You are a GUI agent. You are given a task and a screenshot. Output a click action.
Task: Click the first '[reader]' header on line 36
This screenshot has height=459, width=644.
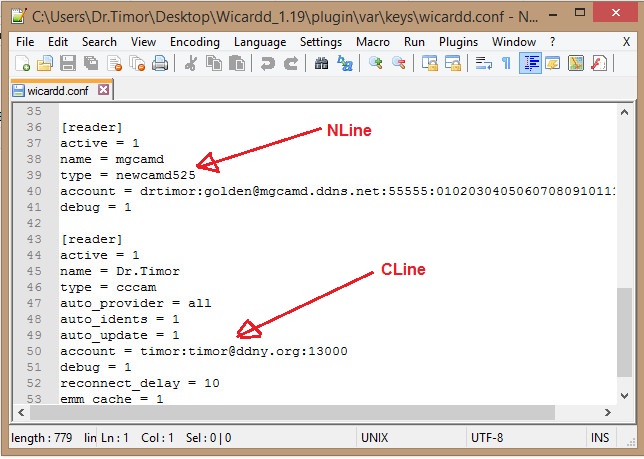click(x=92, y=127)
